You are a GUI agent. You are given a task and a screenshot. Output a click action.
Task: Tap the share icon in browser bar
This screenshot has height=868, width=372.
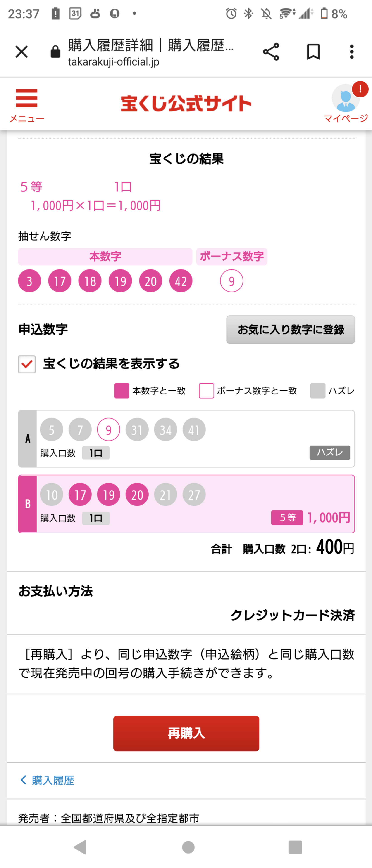pyautogui.click(x=271, y=52)
